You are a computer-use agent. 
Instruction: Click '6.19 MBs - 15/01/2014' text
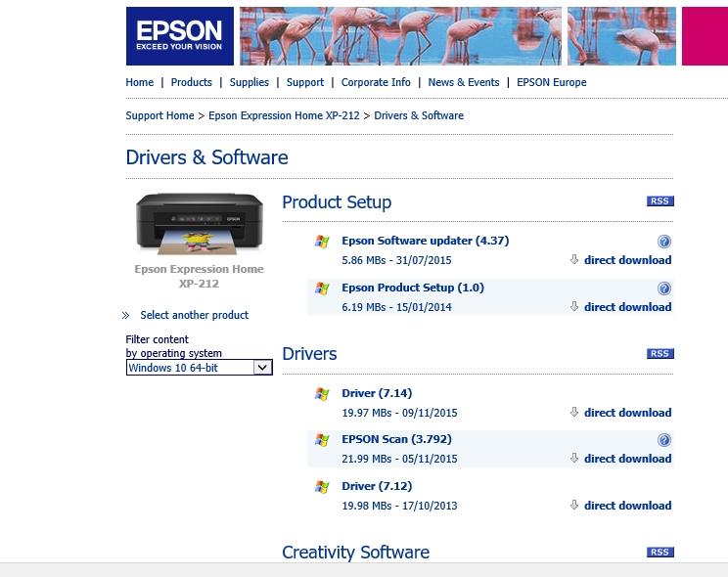pos(396,307)
